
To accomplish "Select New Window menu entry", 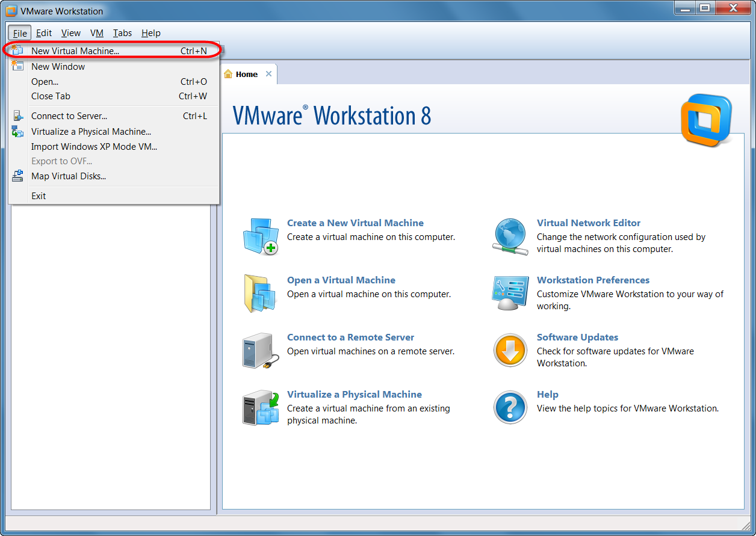I will pos(114,67).
